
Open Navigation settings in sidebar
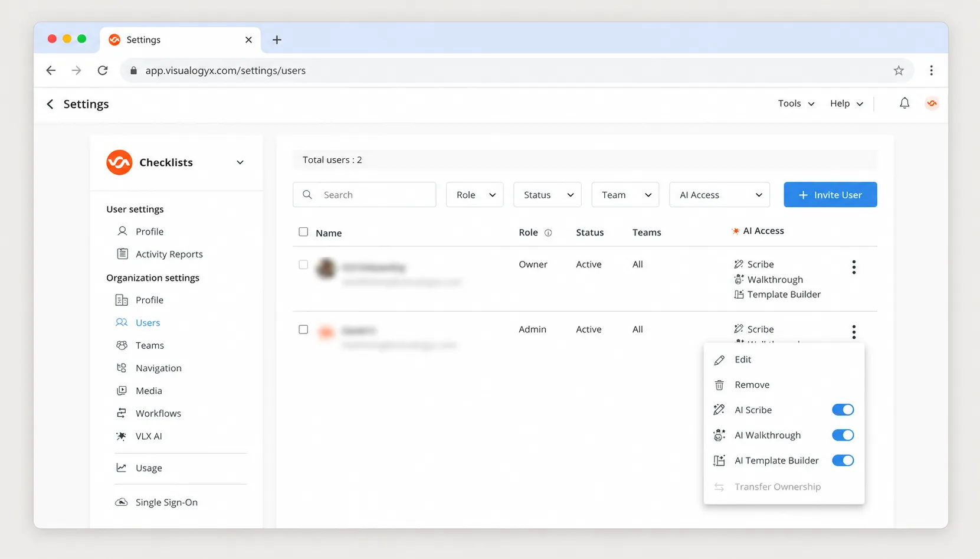click(158, 368)
